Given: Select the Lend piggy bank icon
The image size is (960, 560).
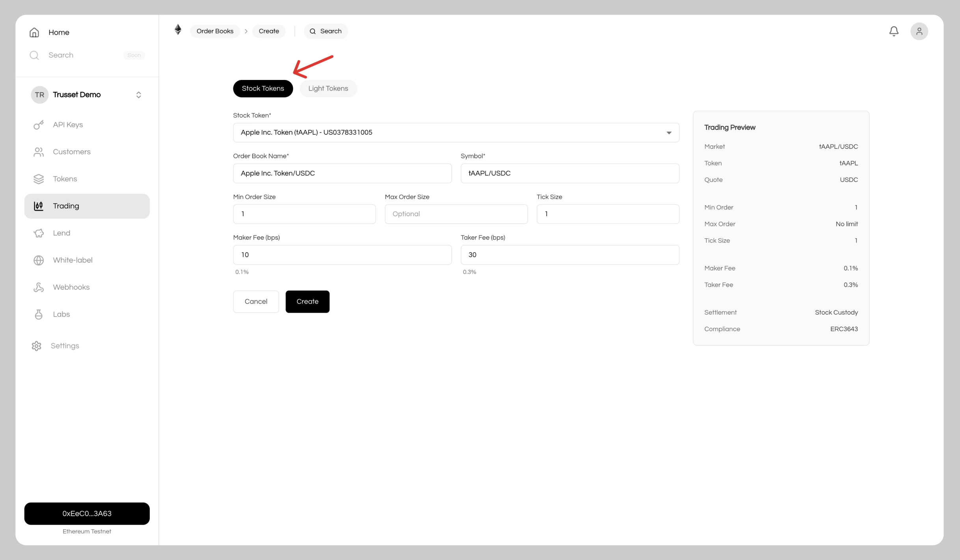Looking at the screenshot, I should (x=38, y=233).
